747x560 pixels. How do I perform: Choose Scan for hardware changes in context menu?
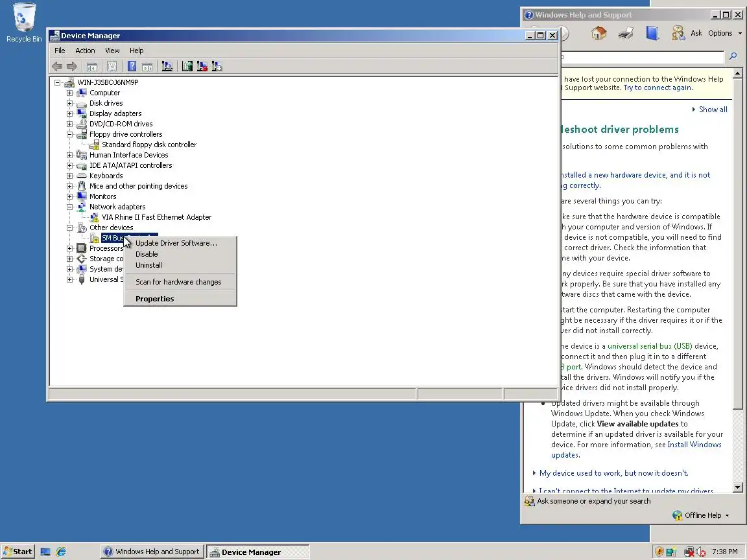[x=180, y=282]
